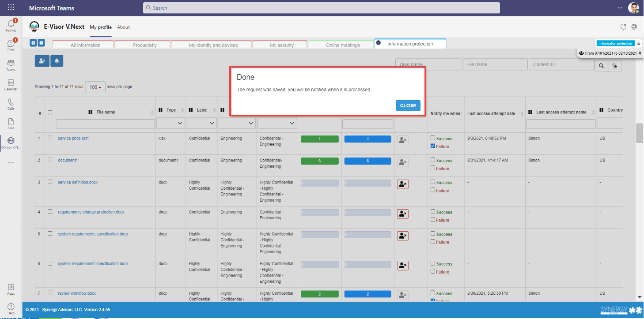Open the Calls icon in sidebar
Viewport: 644px width, 319px height.
point(11,104)
